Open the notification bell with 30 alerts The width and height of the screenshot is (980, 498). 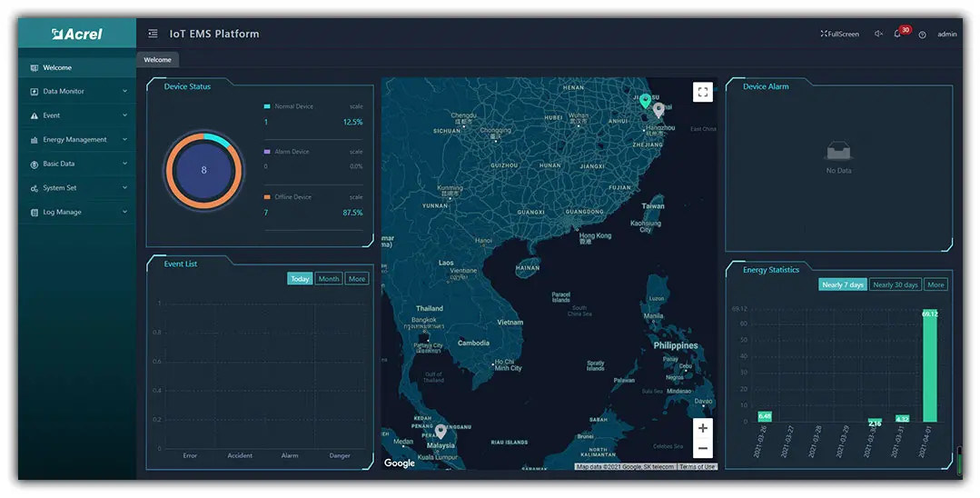pos(897,35)
